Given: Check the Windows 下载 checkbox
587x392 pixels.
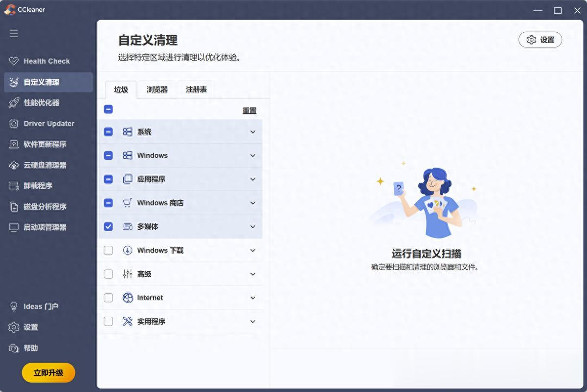Looking at the screenshot, I should [109, 250].
